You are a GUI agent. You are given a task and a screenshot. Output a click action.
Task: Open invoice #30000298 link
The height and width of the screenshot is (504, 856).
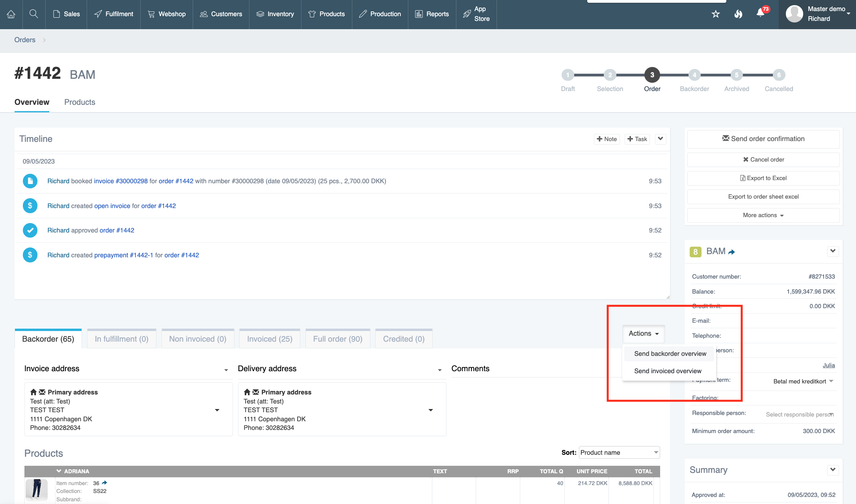point(121,181)
